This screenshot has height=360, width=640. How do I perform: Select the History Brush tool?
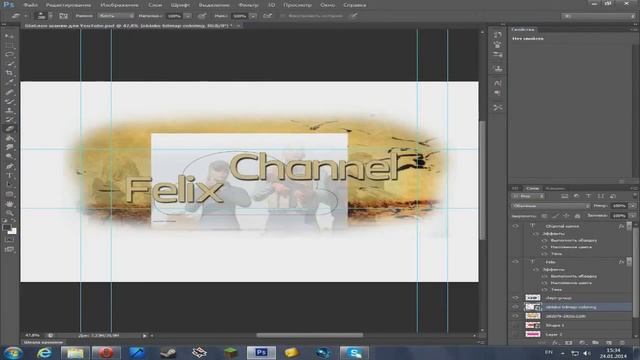point(9,120)
